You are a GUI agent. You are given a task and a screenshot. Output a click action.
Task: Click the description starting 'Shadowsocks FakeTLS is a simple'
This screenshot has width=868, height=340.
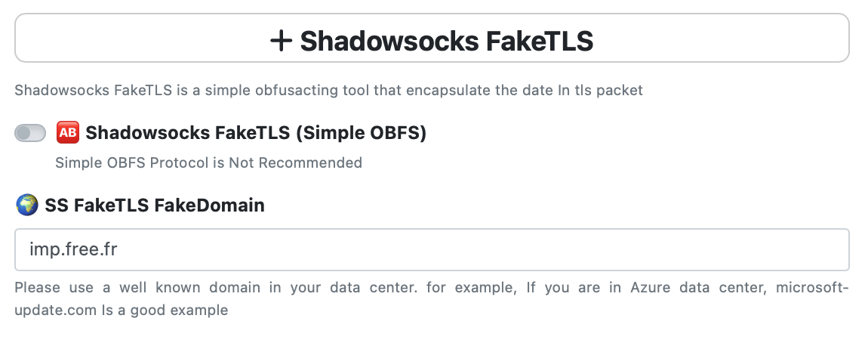pyautogui.click(x=329, y=90)
